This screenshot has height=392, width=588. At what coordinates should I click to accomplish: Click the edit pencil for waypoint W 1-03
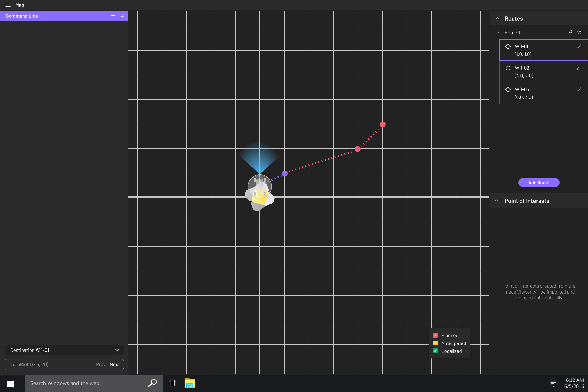[x=579, y=89]
